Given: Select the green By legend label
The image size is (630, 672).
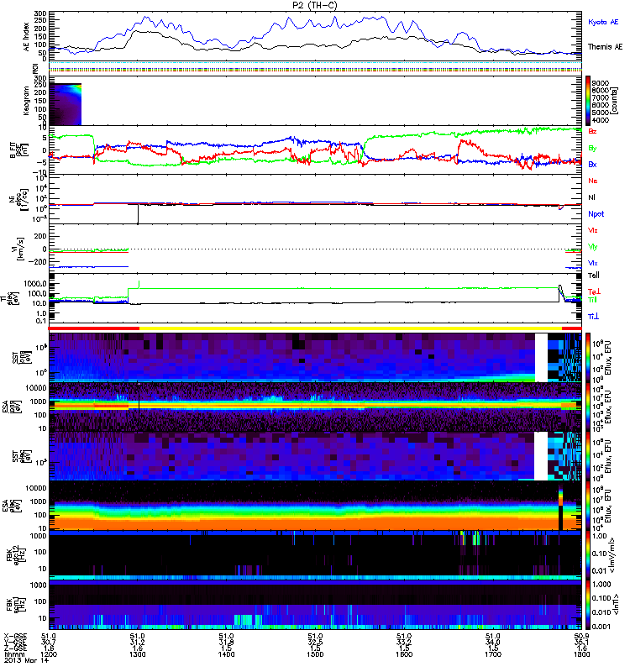Looking at the screenshot, I should 592,149.
